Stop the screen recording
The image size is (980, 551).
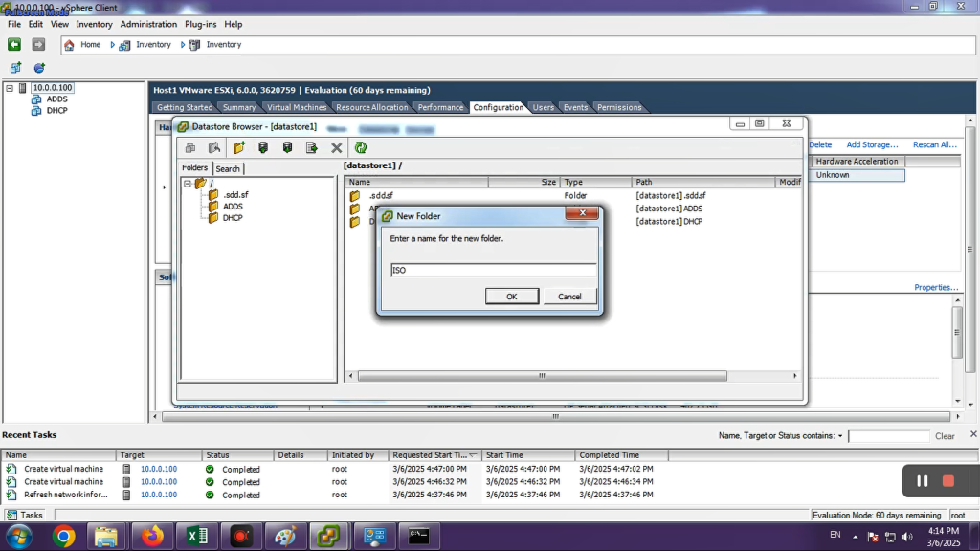948,481
